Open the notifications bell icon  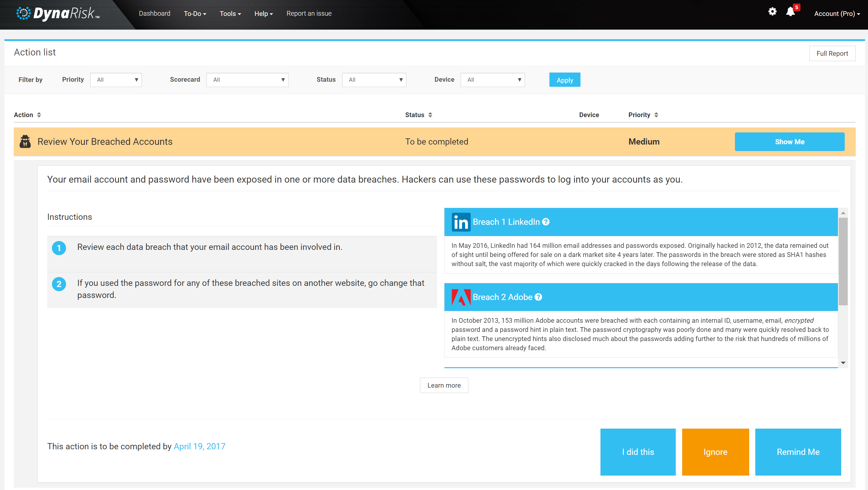pos(790,12)
